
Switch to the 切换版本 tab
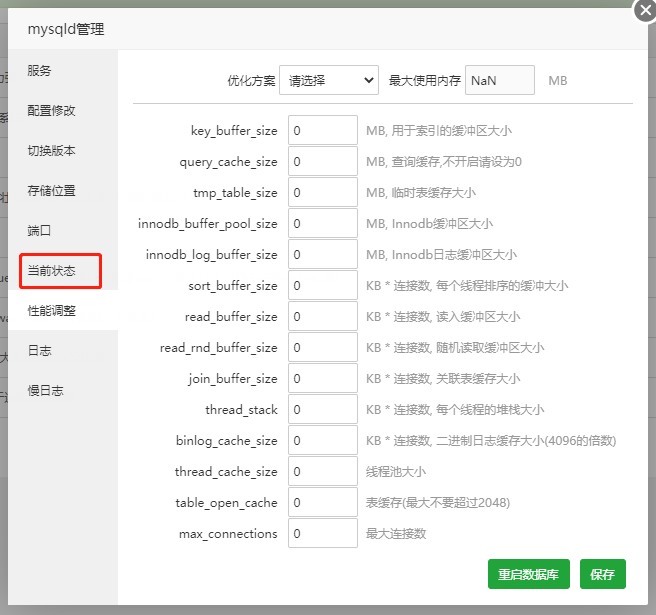pos(63,151)
